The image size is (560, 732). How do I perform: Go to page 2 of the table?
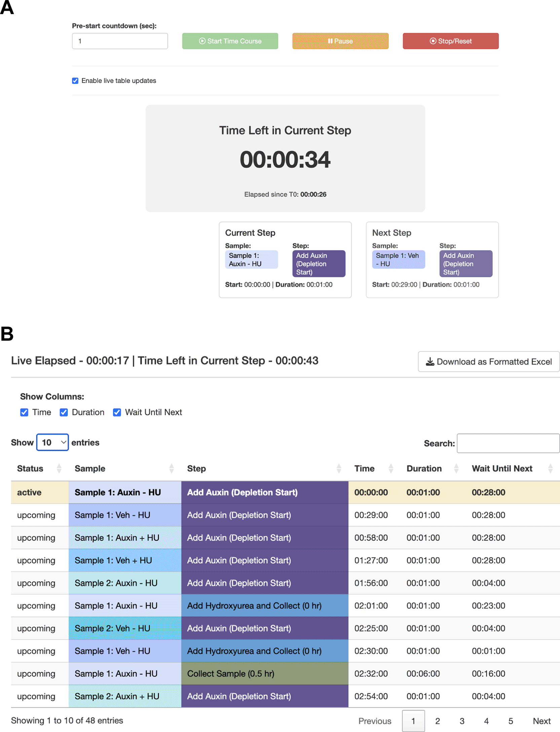(x=437, y=721)
